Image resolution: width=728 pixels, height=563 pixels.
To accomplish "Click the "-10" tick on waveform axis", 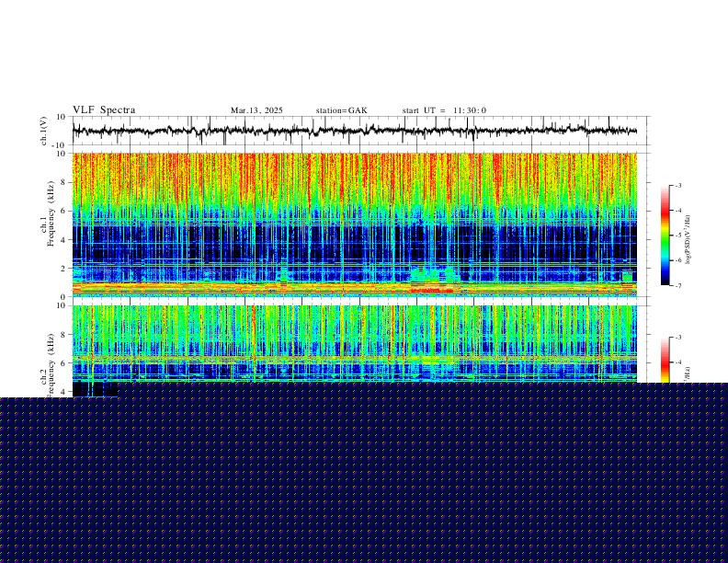I will (x=58, y=145).
